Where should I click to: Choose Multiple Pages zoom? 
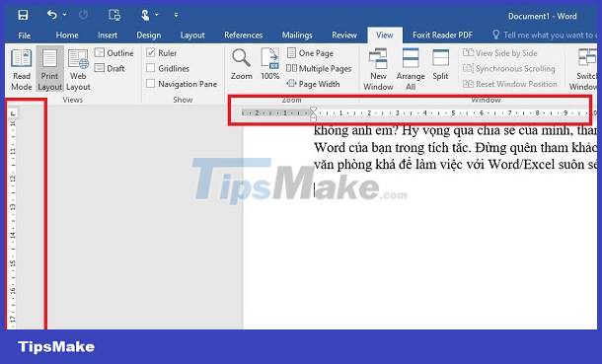point(319,68)
